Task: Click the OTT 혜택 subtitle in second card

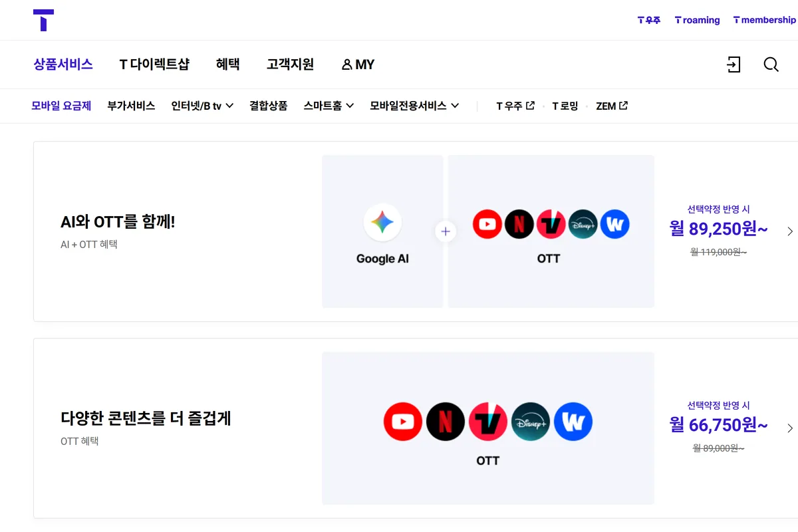Action: tap(80, 441)
